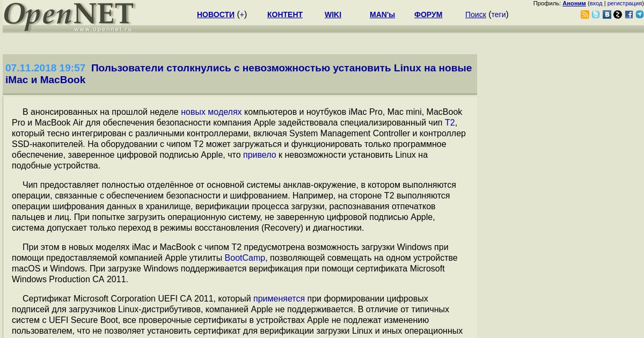
Task: Click the OpenNET logo
Action: pyautogui.click(x=69, y=17)
